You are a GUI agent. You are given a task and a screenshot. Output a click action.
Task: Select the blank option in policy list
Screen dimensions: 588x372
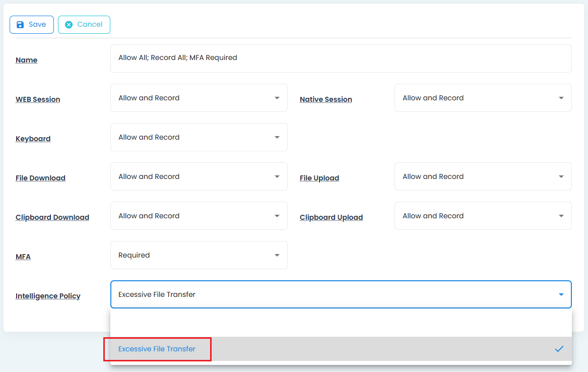click(341, 323)
